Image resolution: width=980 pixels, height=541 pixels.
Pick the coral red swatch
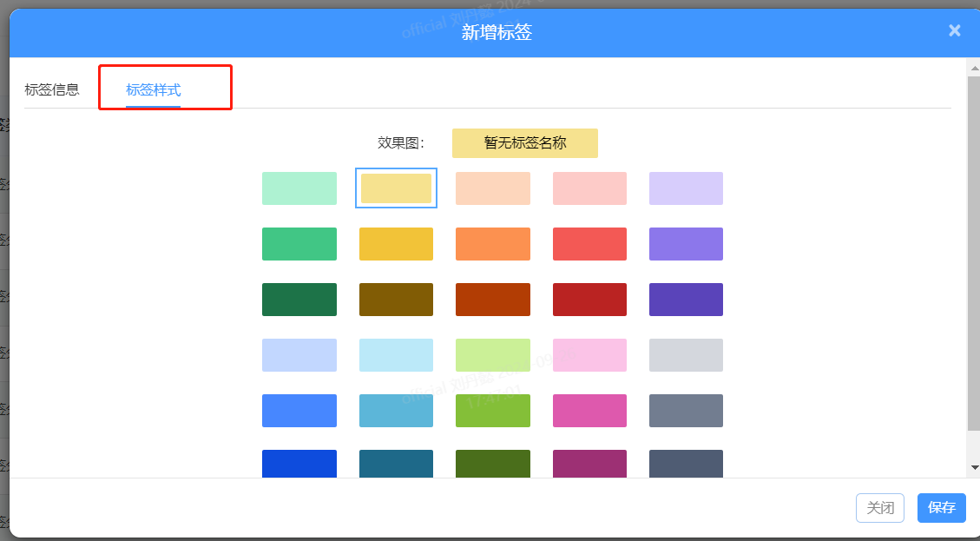[589, 244]
